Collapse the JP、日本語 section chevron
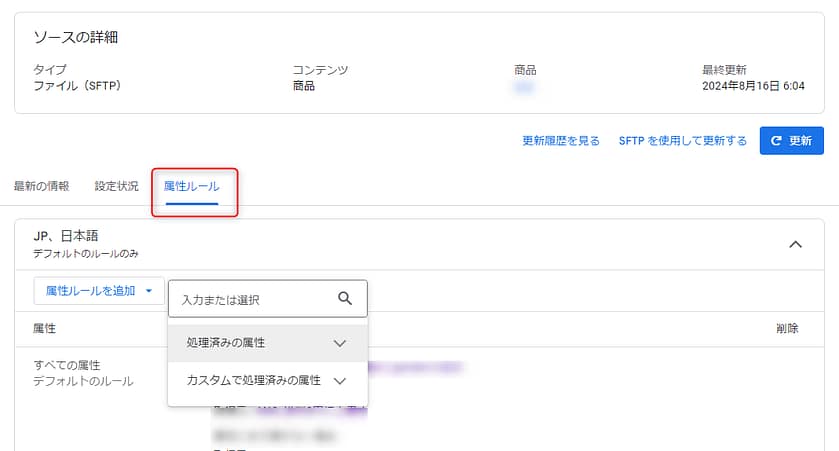This screenshot has width=839, height=451. (796, 244)
